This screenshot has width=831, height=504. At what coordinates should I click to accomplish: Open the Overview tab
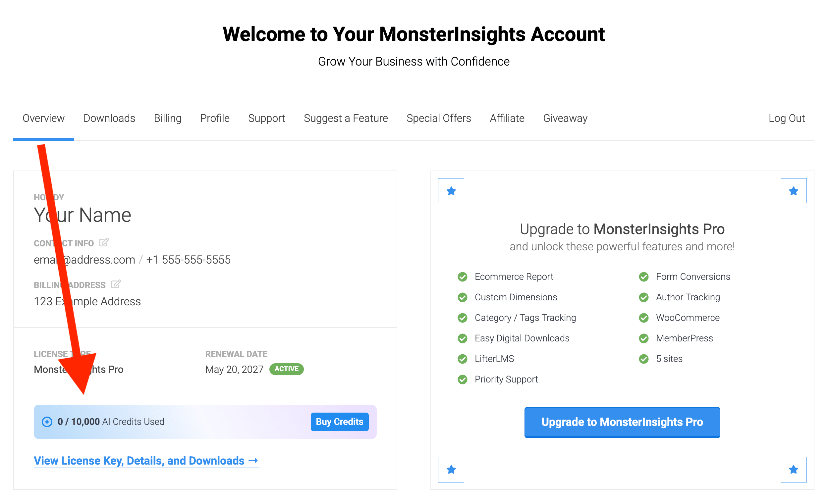tap(43, 119)
